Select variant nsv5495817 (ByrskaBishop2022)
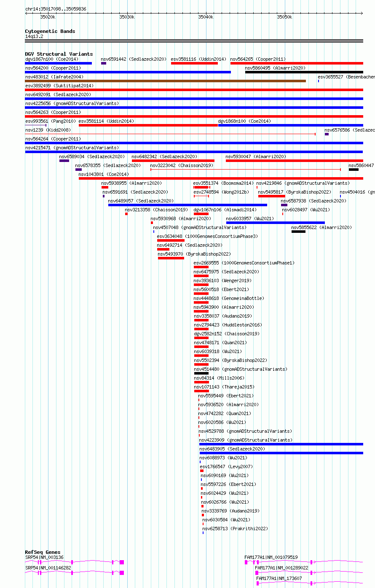 click(272, 196)
